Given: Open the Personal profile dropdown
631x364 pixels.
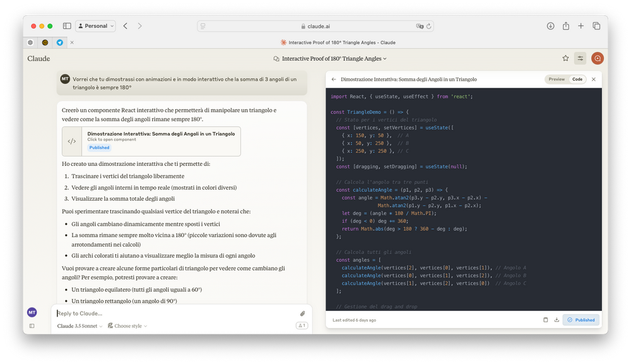Looking at the screenshot, I should (96, 26).
